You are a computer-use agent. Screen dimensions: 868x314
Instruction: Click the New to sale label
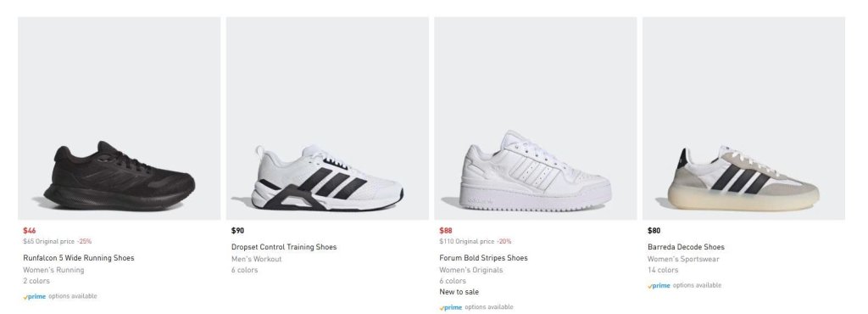click(x=459, y=292)
